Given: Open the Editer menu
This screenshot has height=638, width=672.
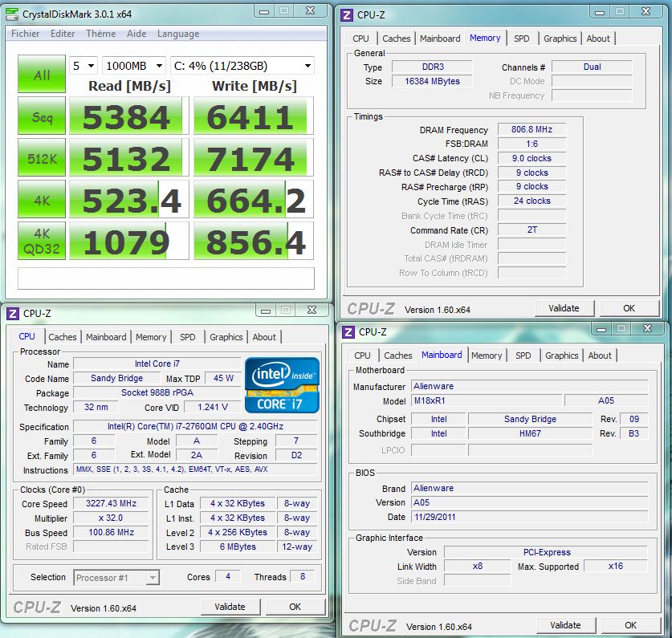Looking at the screenshot, I should pyautogui.click(x=63, y=34).
